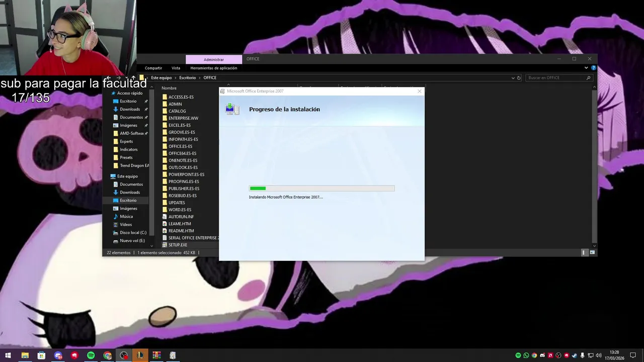
Task: Switch Explorer to details view
Action: [x=584, y=252]
